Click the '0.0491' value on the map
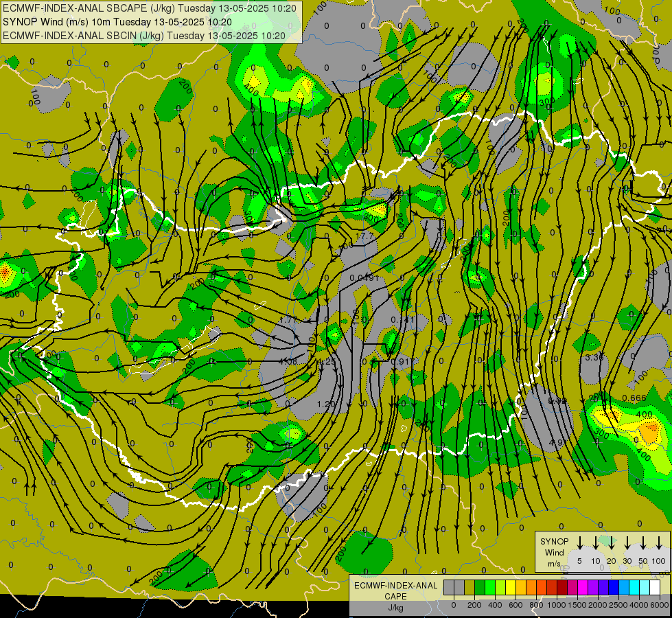 coord(364,278)
